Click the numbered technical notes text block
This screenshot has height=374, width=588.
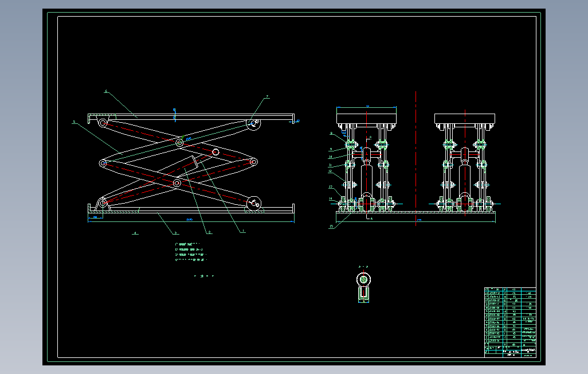point(191,252)
